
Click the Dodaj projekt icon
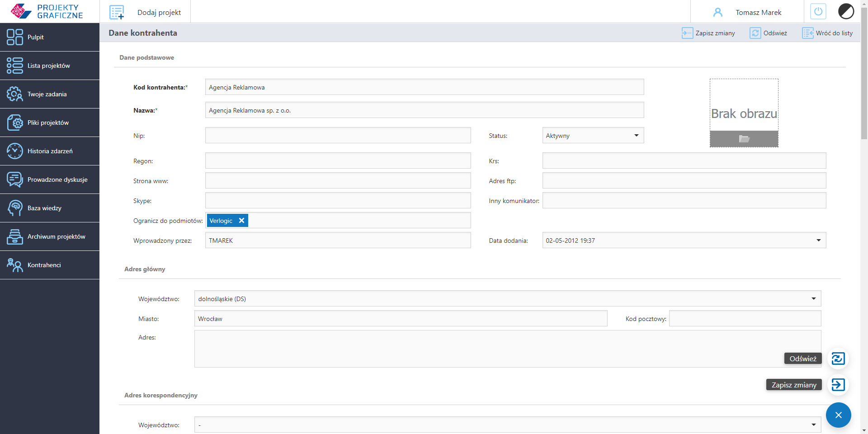click(117, 12)
